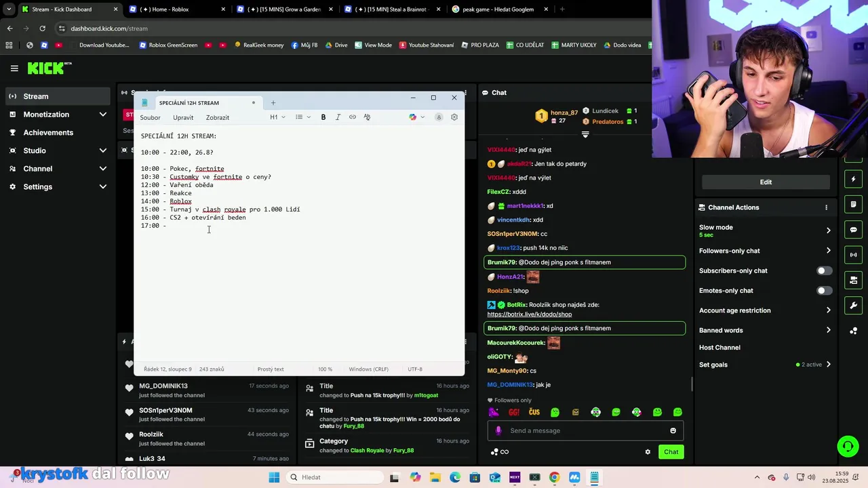Image resolution: width=868 pixels, height=488 pixels.
Task: Switch to Grow a Garden tab
Action: click(x=285, y=9)
